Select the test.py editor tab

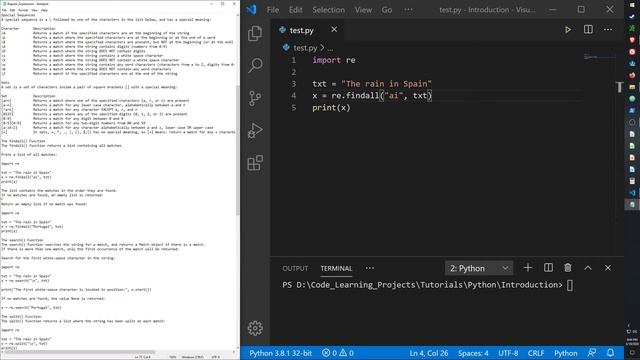click(307, 30)
